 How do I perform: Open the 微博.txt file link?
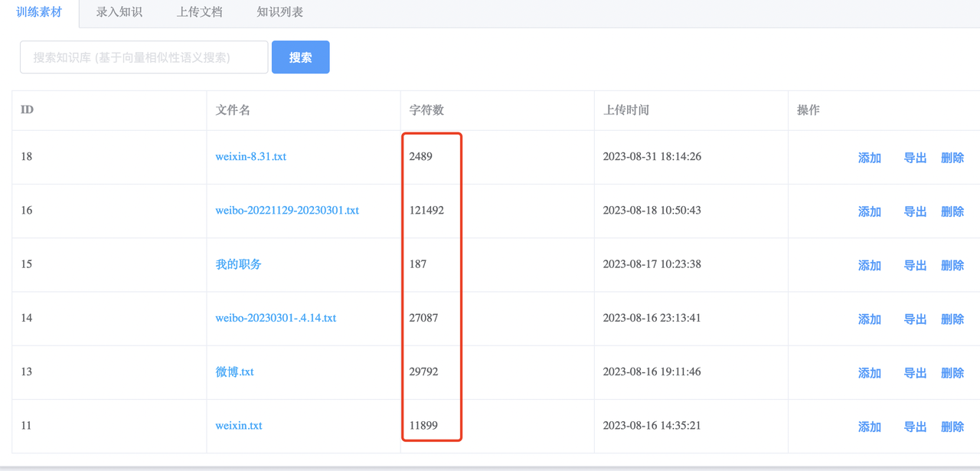(235, 371)
